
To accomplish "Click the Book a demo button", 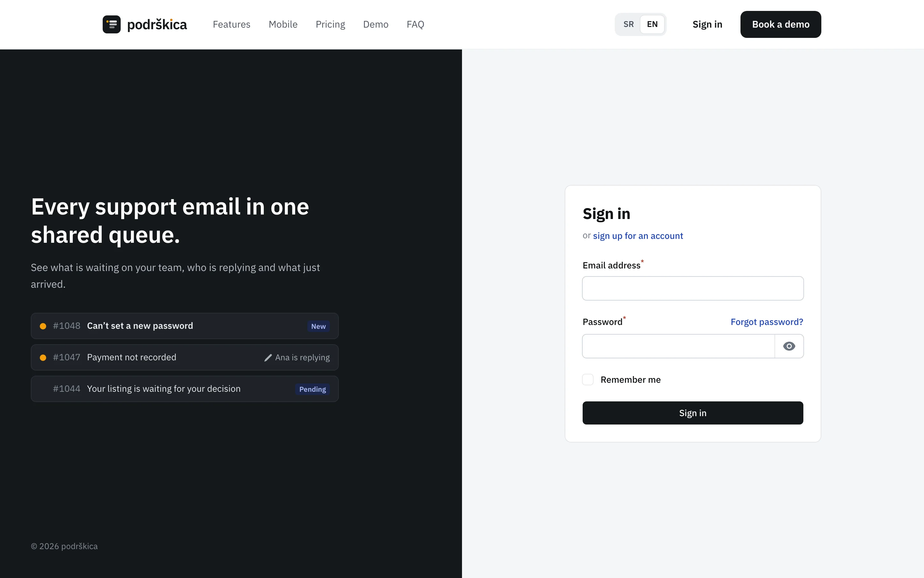I will pyautogui.click(x=781, y=24).
